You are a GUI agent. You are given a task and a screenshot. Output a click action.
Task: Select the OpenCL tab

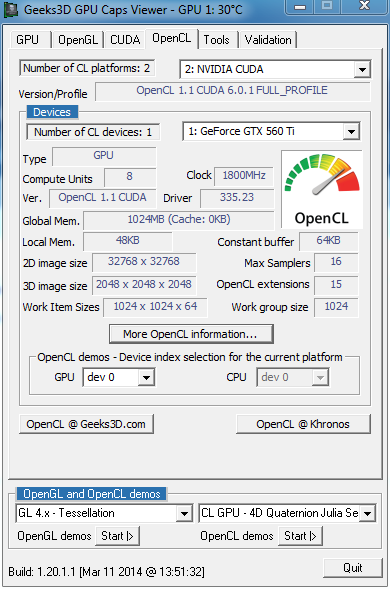[x=172, y=38]
